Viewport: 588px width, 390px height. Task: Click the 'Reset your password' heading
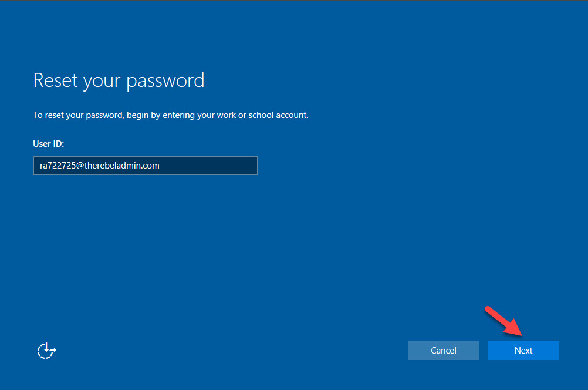point(119,80)
